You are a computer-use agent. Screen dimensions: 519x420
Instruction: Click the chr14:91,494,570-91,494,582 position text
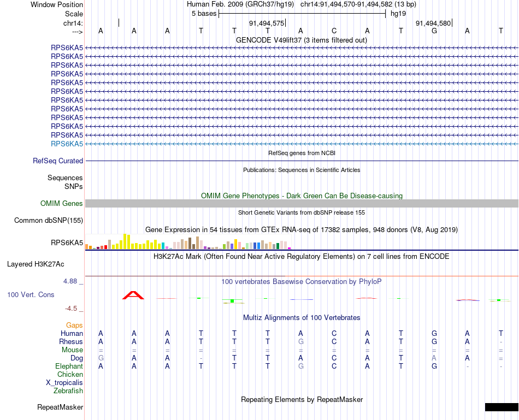point(346,4)
